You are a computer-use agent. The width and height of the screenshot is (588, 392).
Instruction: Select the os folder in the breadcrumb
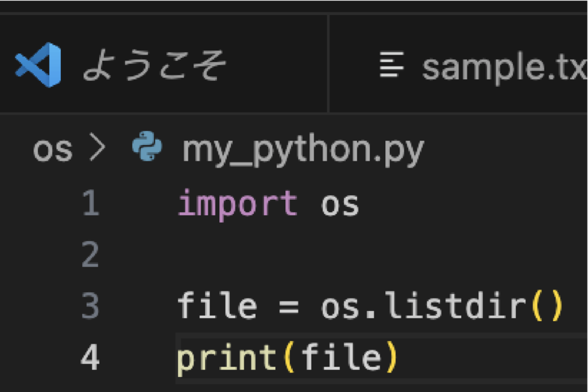52,149
